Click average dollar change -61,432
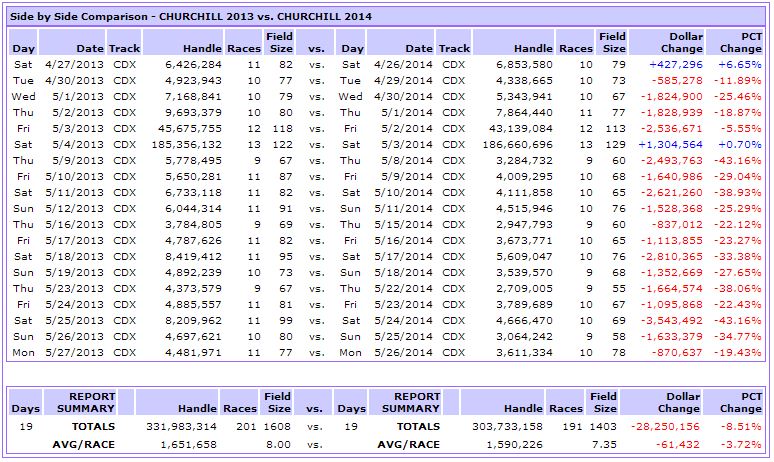 tap(678, 445)
